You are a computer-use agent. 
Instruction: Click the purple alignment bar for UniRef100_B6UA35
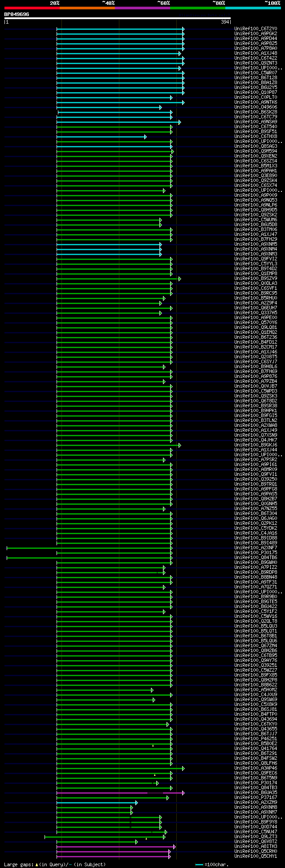click(120, 793)
